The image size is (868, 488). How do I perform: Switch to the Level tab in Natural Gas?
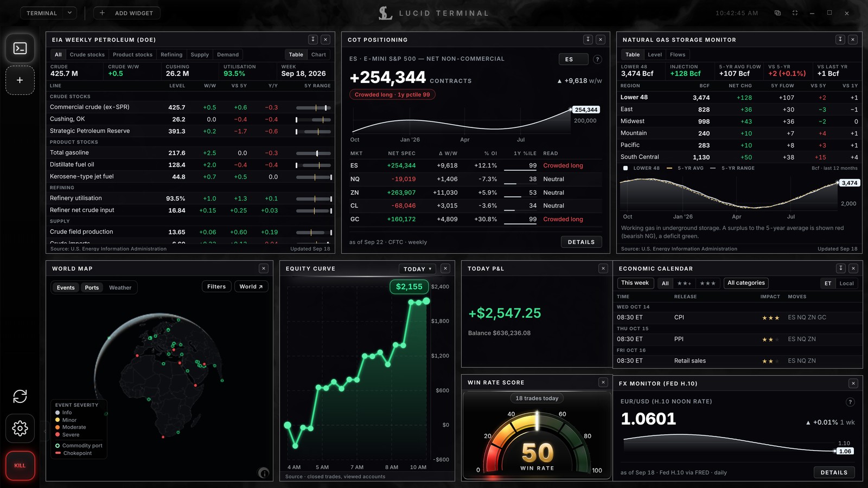pyautogui.click(x=655, y=55)
